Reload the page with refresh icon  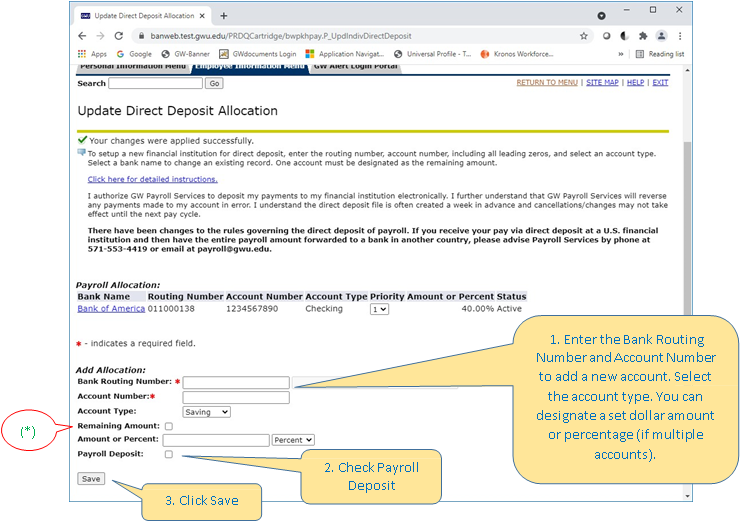click(x=119, y=36)
